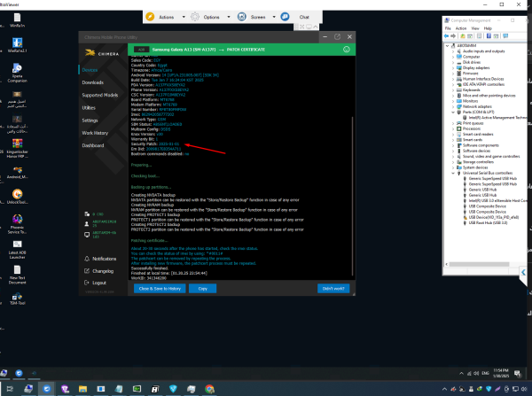
Task: Click Task View button on taskbar
Action: pyautogui.click(x=10, y=389)
